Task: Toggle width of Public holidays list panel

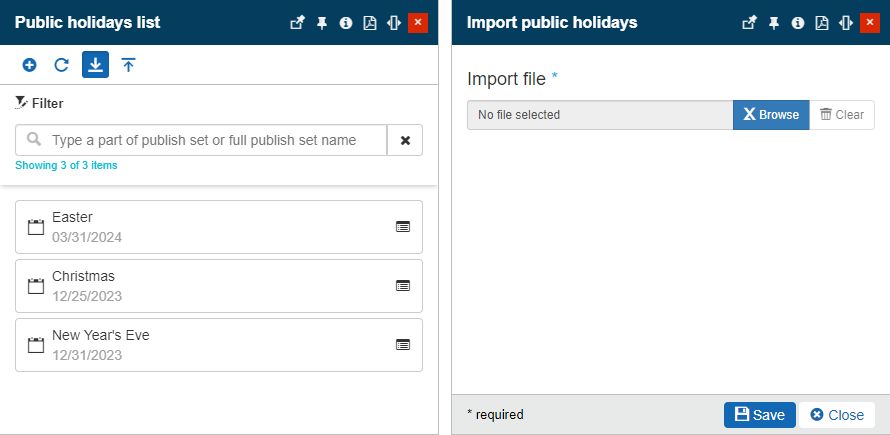Action: 394,23
